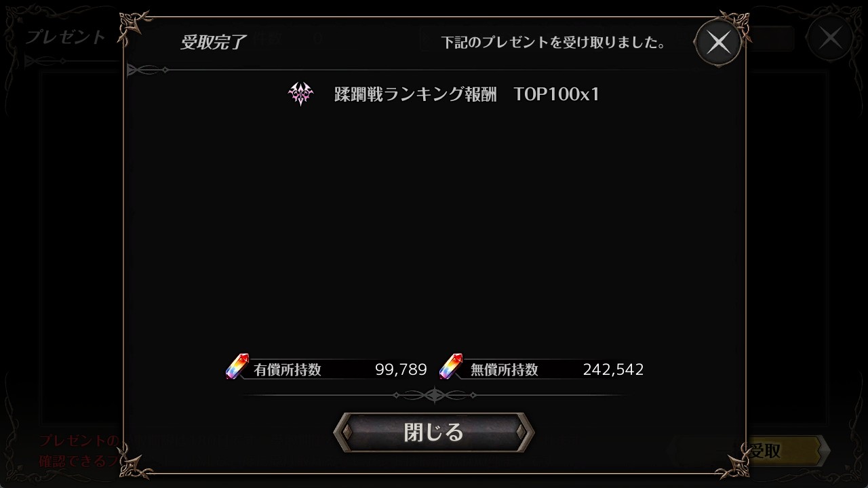868x488 pixels.
Task: Click the message 下記のプレゼントを受け取りました
Action: click(553, 43)
